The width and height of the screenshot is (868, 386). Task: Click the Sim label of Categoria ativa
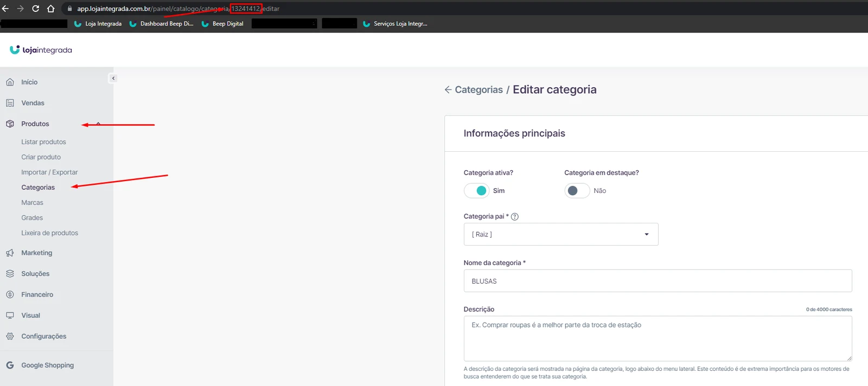pyautogui.click(x=499, y=191)
